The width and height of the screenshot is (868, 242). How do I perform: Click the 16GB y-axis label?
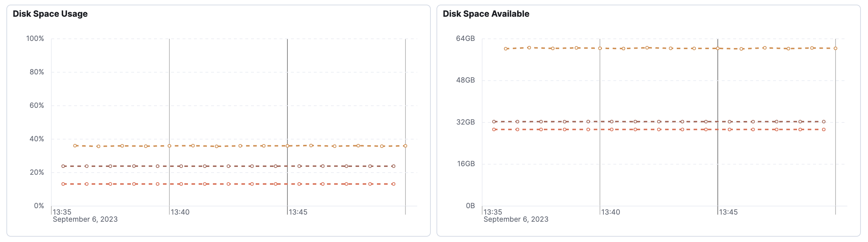click(465, 164)
